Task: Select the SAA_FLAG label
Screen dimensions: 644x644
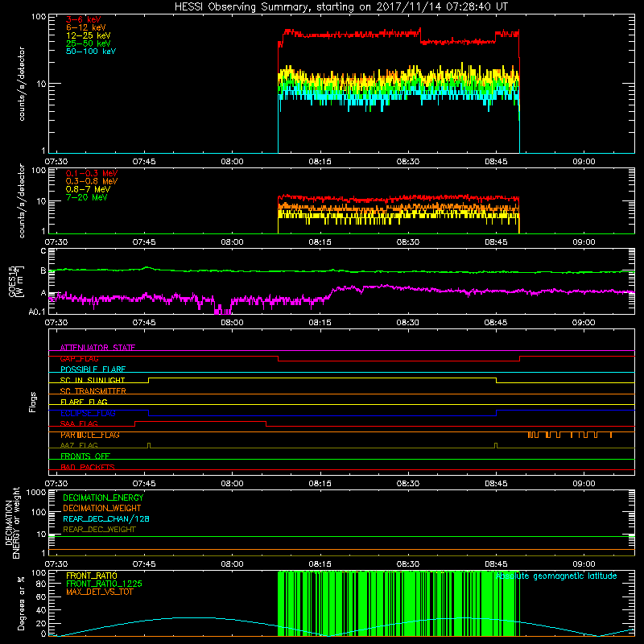Action: point(79,423)
